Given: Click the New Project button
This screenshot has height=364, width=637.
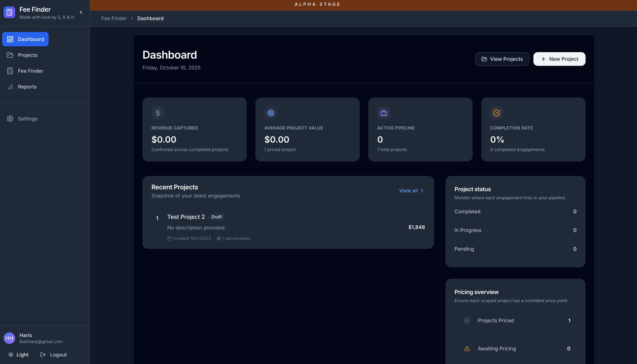Looking at the screenshot, I should 559,59.
